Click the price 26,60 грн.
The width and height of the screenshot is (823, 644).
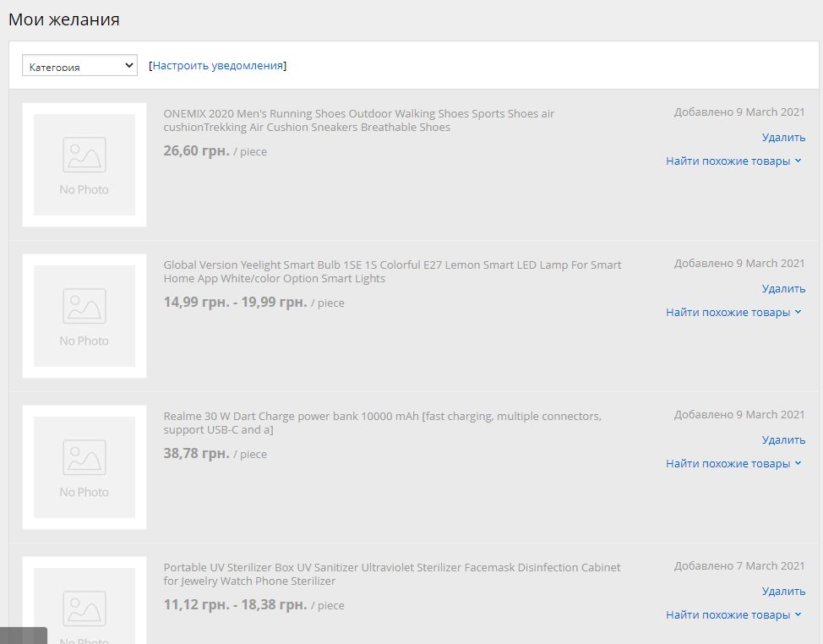point(196,150)
